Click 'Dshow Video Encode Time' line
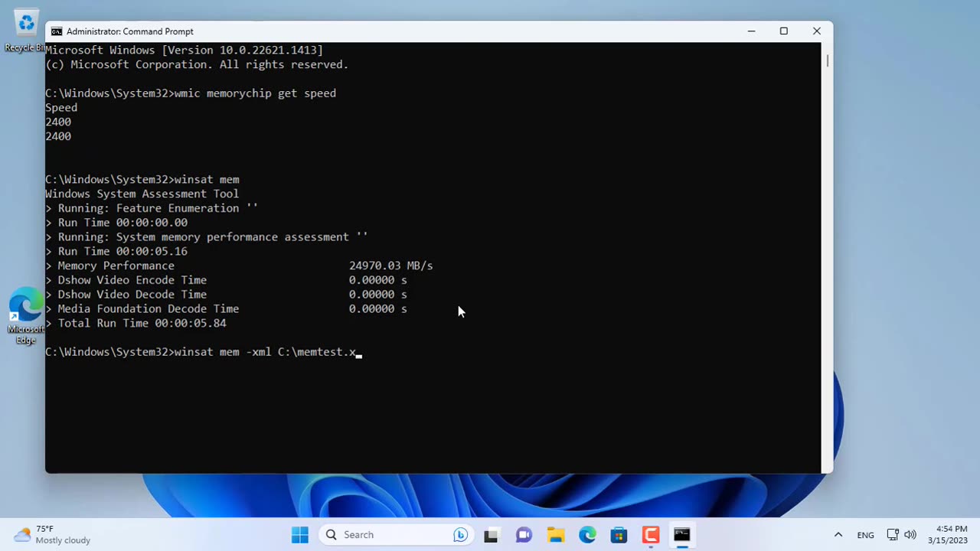980x551 pixels. 226,280
